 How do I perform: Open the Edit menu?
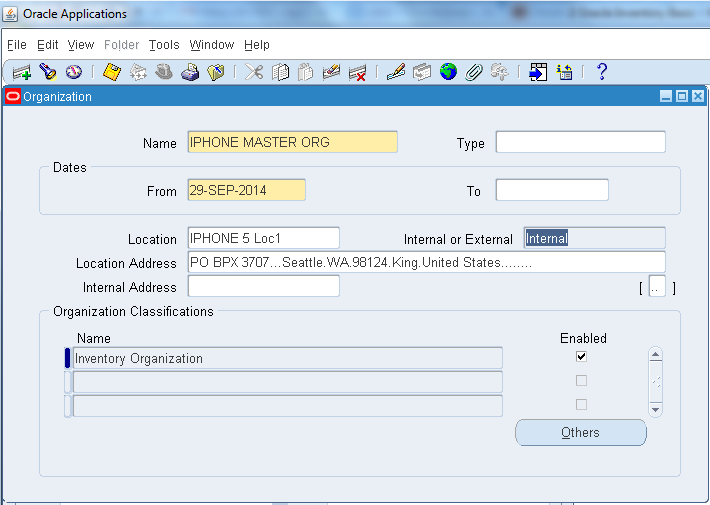48,45
